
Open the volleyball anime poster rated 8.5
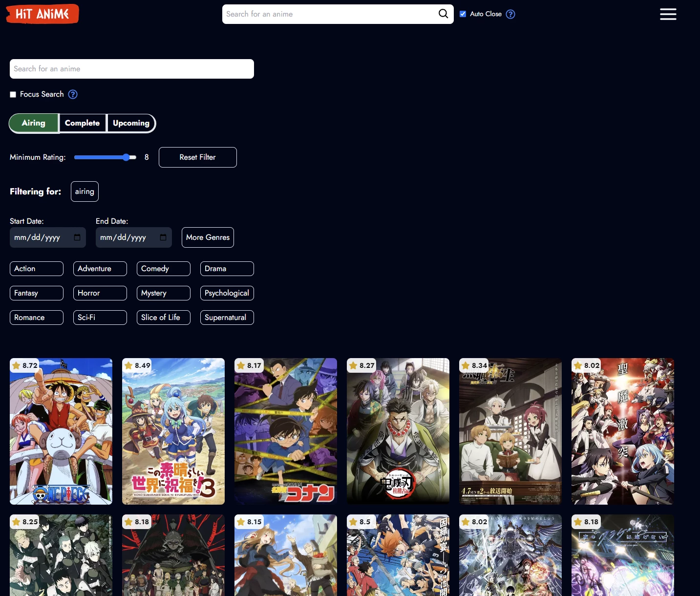(398, 555)
